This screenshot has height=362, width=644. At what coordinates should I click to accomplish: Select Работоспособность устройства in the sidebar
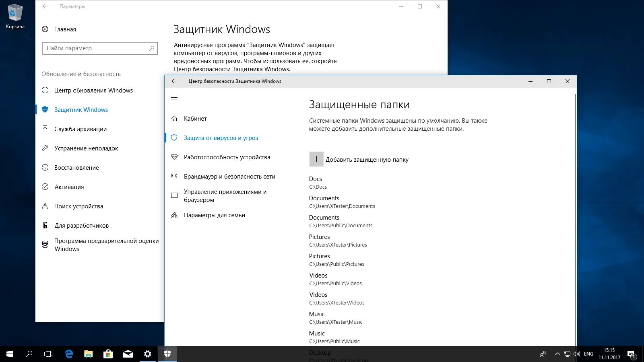pos(227,157)
